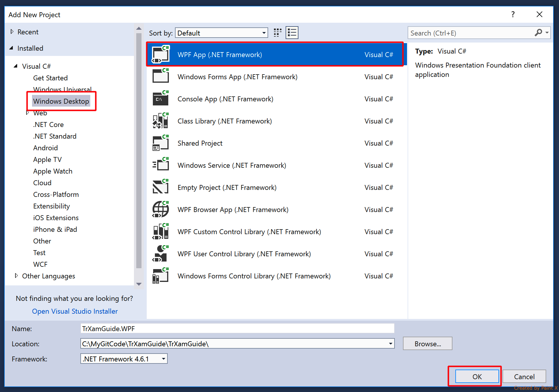
Task: Click the category tree scroll down arrow
Action: coord(139,284)
